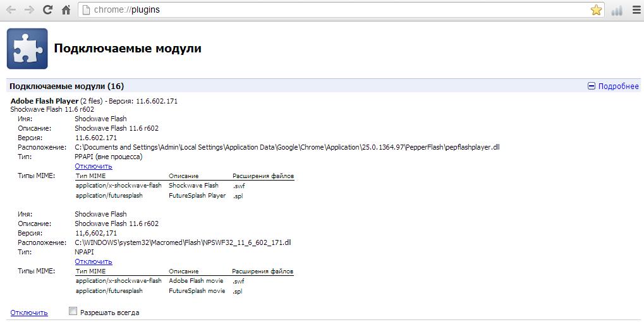Click the Подключаемые модули page heading

coord(128,49)
